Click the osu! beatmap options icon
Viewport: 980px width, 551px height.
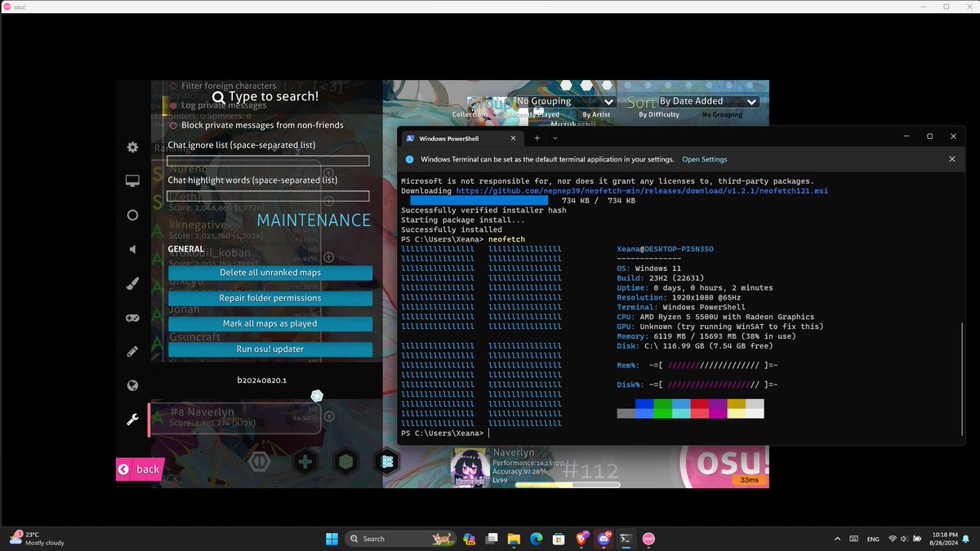(x=386, y=462)
